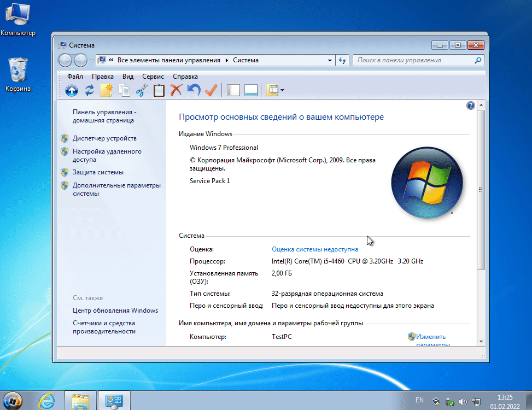532x410 pixels.
Task: Open Счетчики и средства производительности link
Action: point(104,327)
